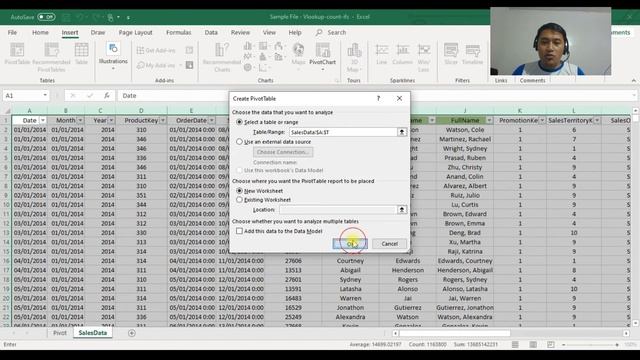Click the Insert Function fx icon

pyautogui.click(x=107, y=96)
